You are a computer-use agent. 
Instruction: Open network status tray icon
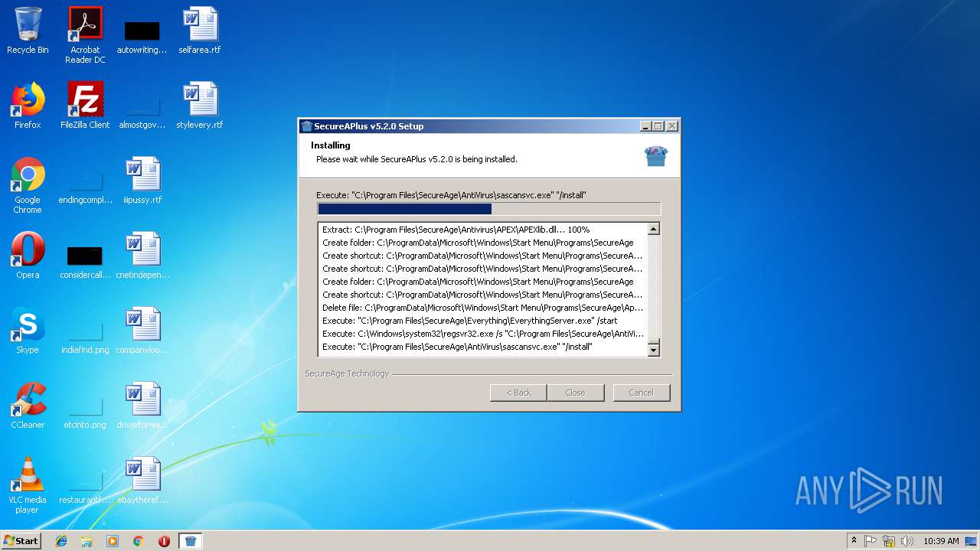click(889, 541)
